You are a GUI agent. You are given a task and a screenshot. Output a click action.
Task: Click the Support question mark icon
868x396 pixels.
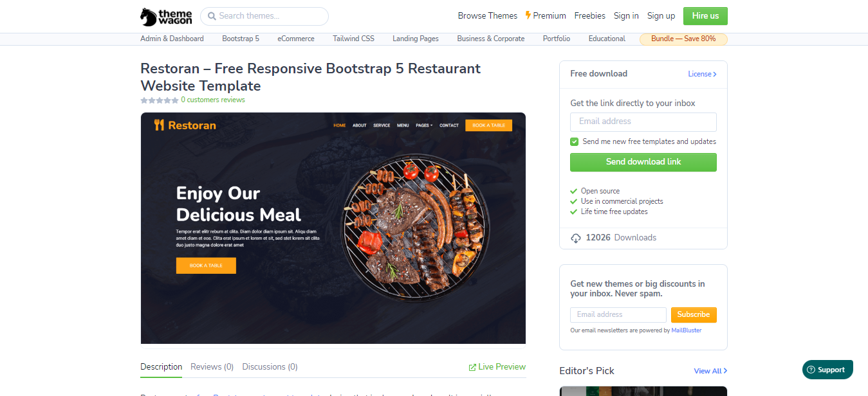coord(811,370)
